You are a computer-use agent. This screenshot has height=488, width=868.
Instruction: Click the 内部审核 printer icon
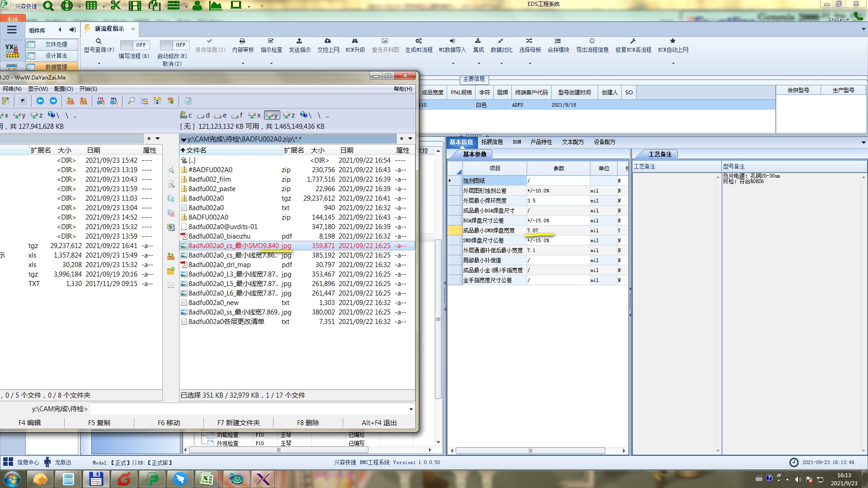(x=242, y=41)
